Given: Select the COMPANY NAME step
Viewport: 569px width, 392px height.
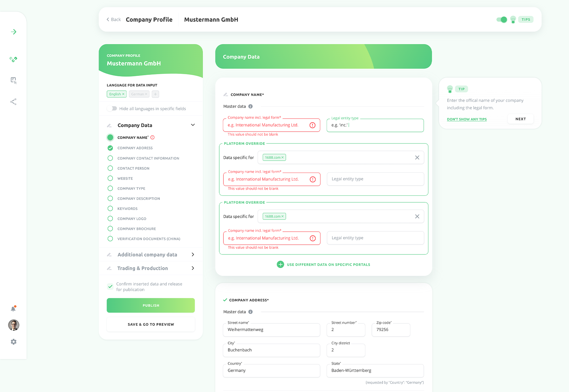Looking at the screenshot, I should pyautogui.click(x=133, y=138).
